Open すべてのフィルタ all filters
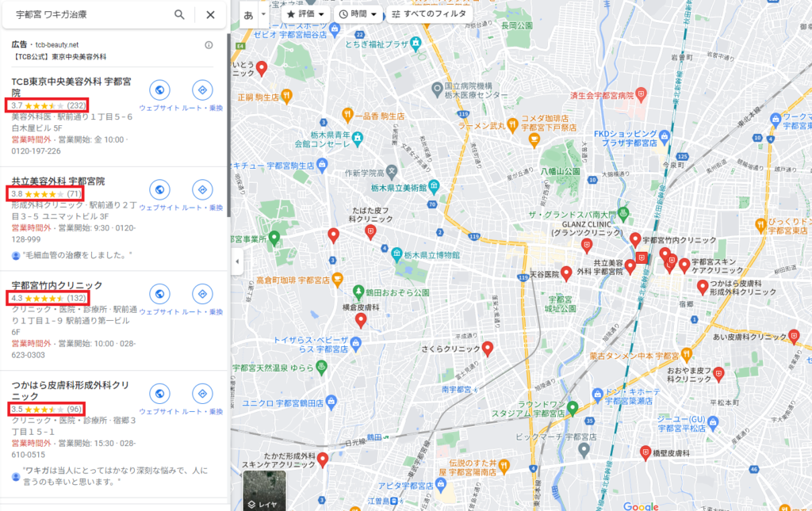812x511 pixels. point(429,14)
